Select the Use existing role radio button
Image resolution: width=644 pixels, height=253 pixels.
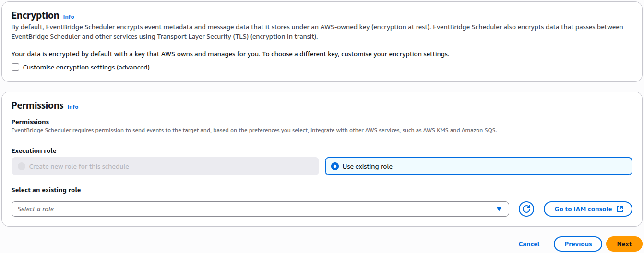pyautogui.click(x=335, y=166)
